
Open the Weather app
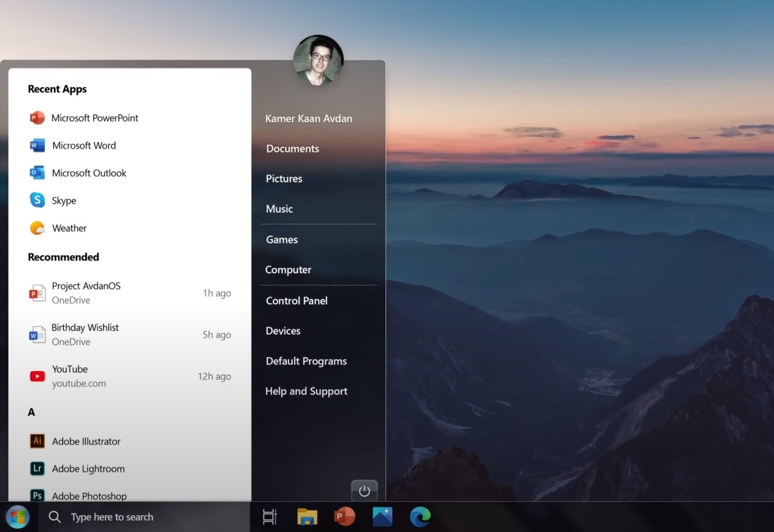(69, 228)
